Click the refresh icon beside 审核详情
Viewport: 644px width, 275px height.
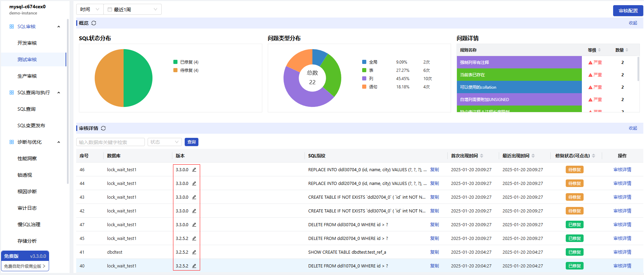pos(103,128)
